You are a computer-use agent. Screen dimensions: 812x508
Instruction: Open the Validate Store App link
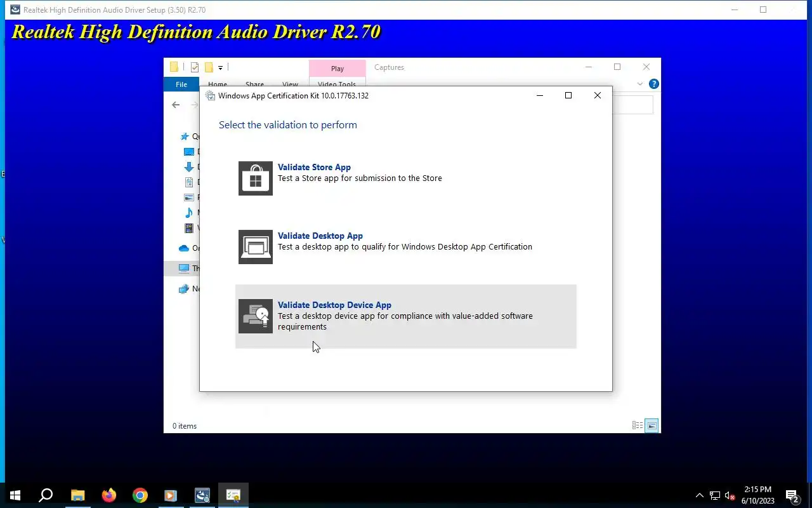[314, 167]
